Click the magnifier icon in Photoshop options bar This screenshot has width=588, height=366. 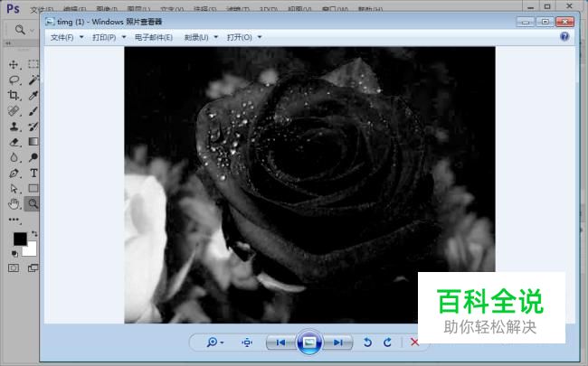pos(20,30)
